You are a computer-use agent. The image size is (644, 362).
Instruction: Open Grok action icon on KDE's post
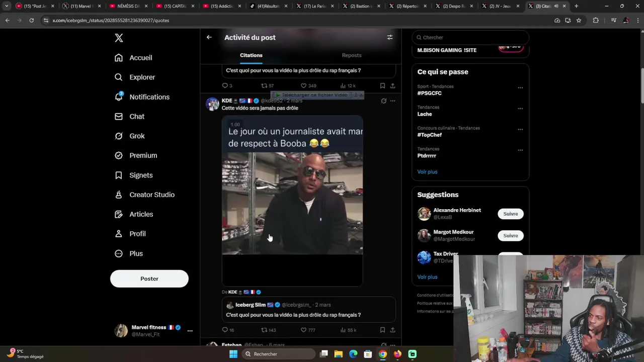click(x=383, y=101)
